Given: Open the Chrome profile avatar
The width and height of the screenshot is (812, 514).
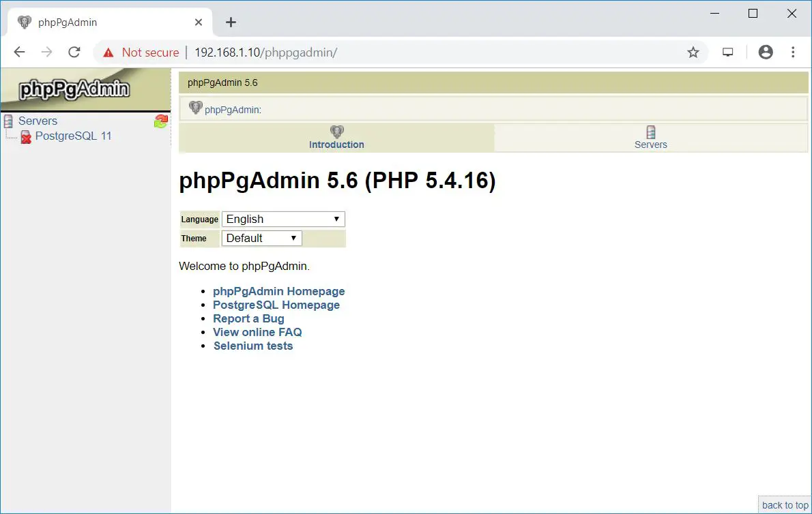Looking at the screenshot, I should 766,52.
